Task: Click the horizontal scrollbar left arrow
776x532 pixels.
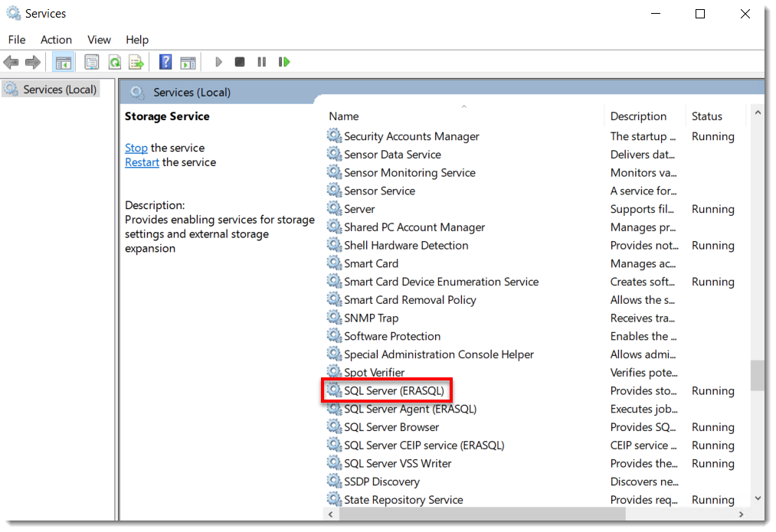Action: pos(330,514)
